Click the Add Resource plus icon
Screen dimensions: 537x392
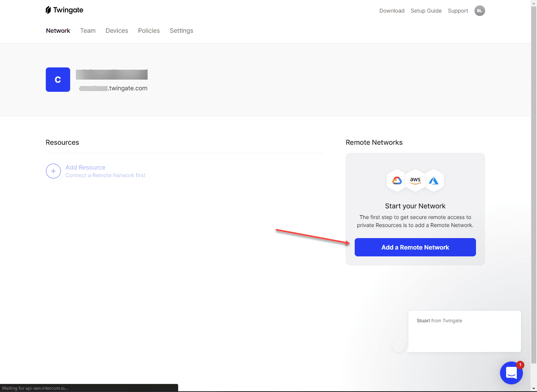pyautogui.click(x=53, y=171)
